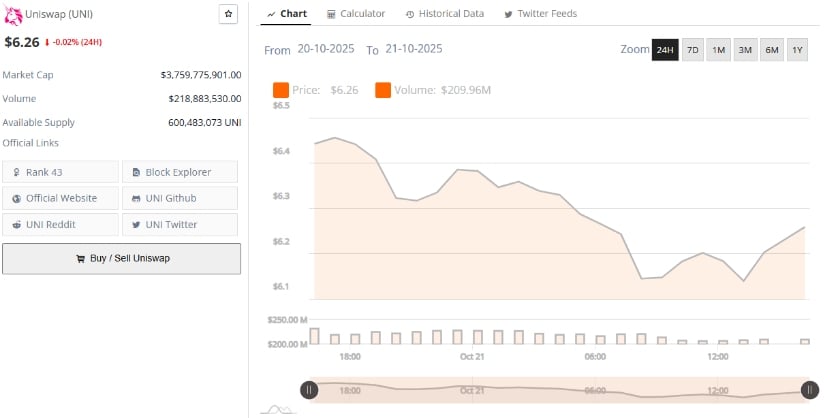Click the star favorite icon for Uniswap
Viewport: 825px width, 418px height.
pyautogui.click(x=228, y=14)
